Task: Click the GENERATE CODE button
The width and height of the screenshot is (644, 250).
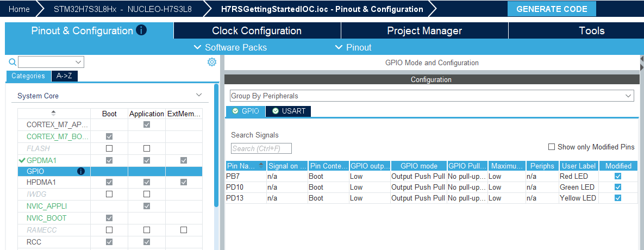Action: pos(552,9)
